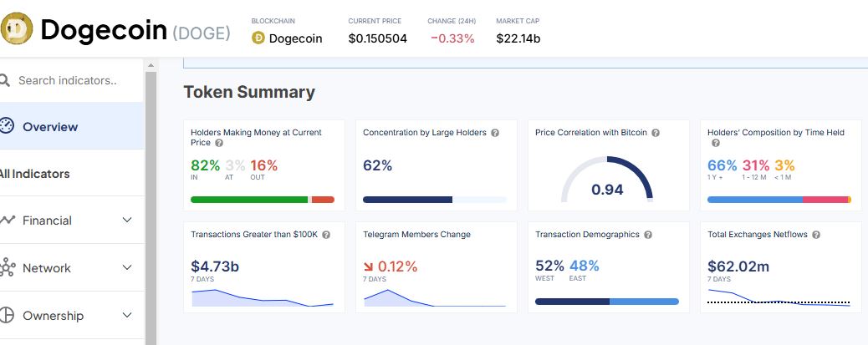Expand the Financial section chevron
The height and width of the screenshot is (345, 868).
(x=127, y=220)
